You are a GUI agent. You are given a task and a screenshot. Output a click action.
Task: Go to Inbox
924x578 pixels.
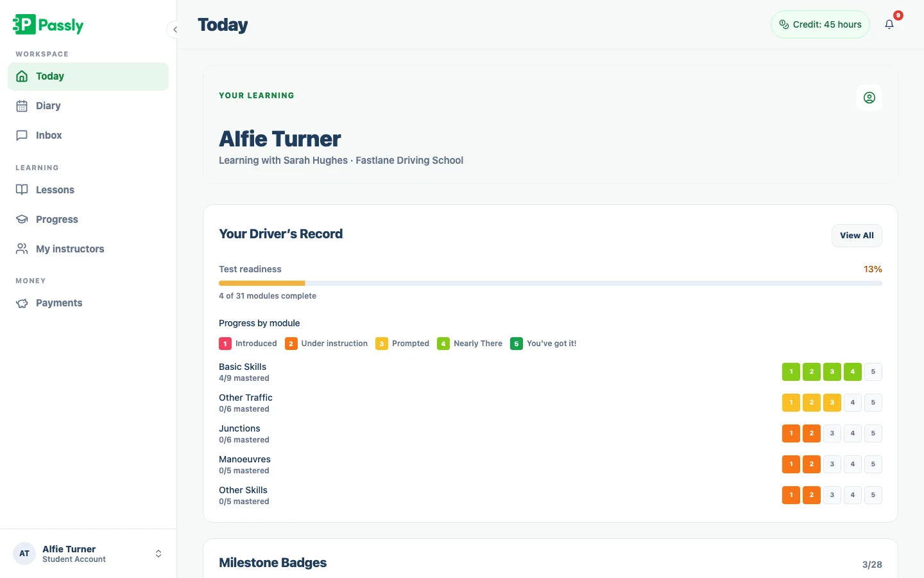pos(88,136)
